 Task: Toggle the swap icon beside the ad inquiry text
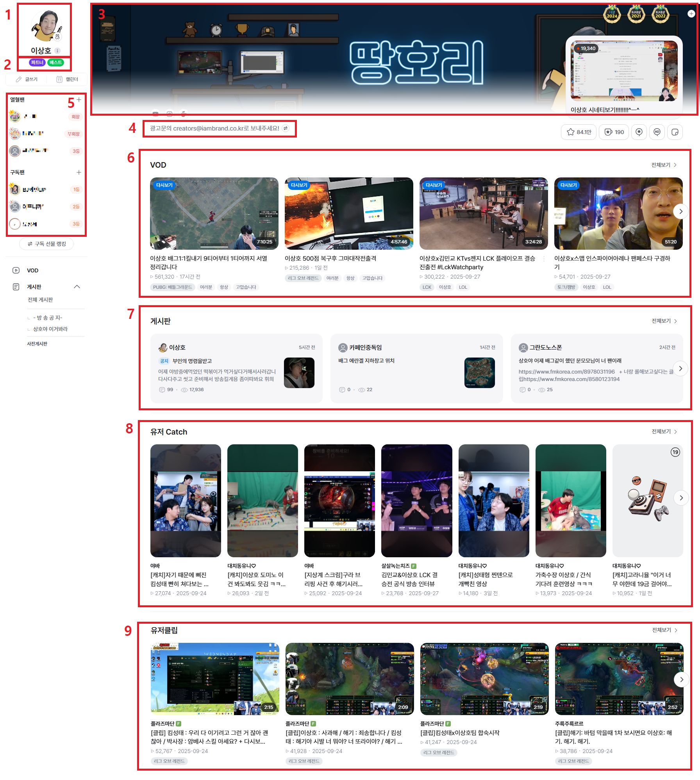[286, 129]
